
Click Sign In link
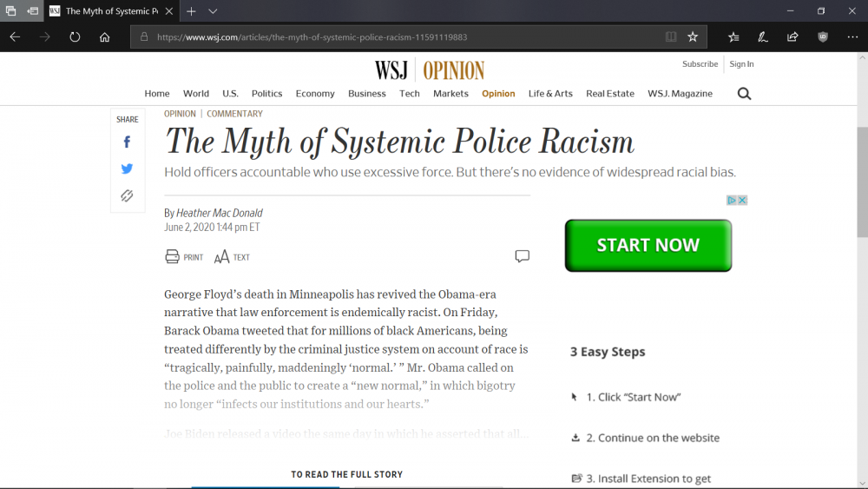tap(741, 64)
